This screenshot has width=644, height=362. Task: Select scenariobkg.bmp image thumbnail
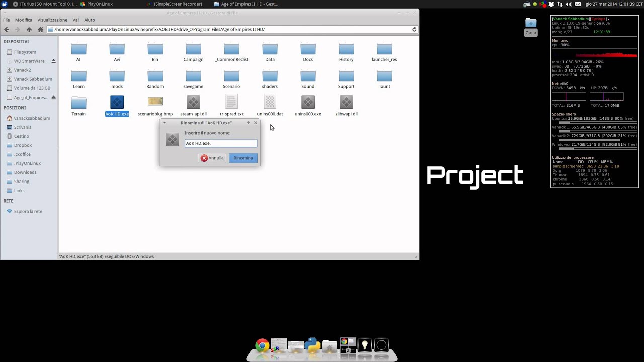point(155,102)
